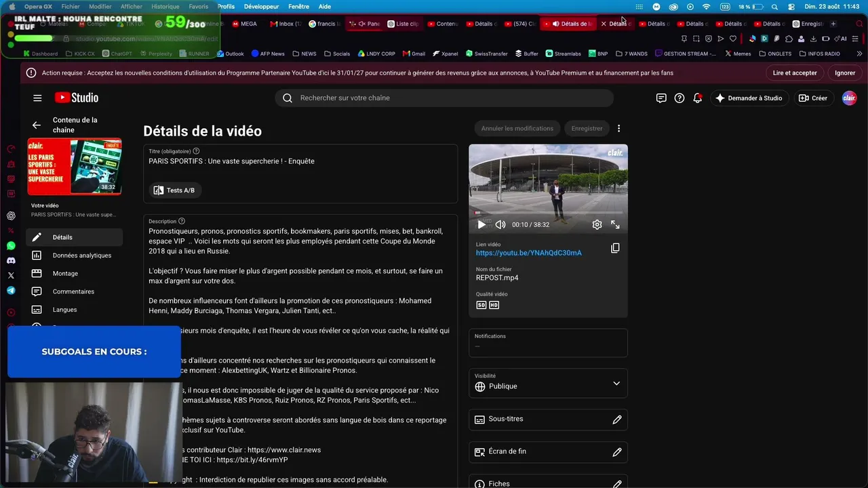
Task: Expand the Socials bookmarks folder
Action: pos(337,54)
